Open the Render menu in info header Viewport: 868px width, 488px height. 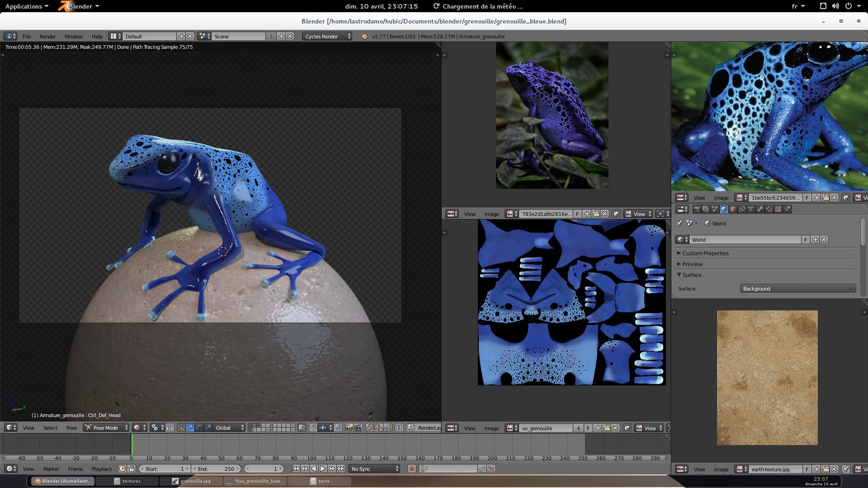pos(47,37)
